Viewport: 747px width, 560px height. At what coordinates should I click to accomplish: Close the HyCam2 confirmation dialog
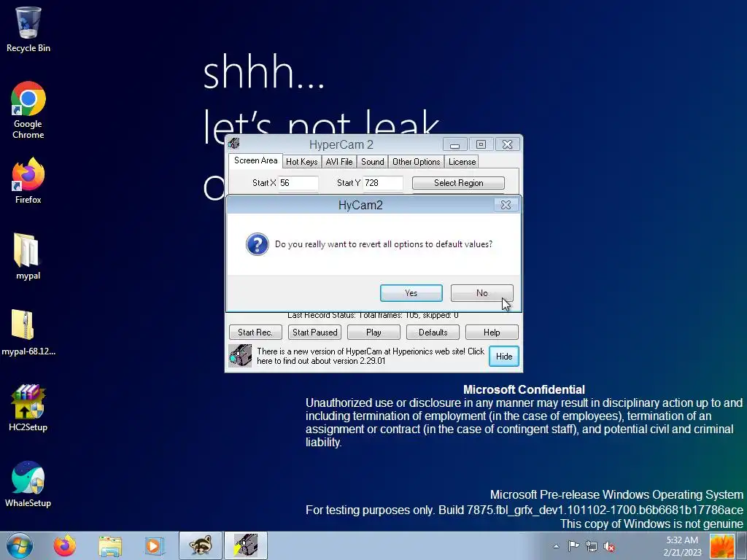pos(506,205)
